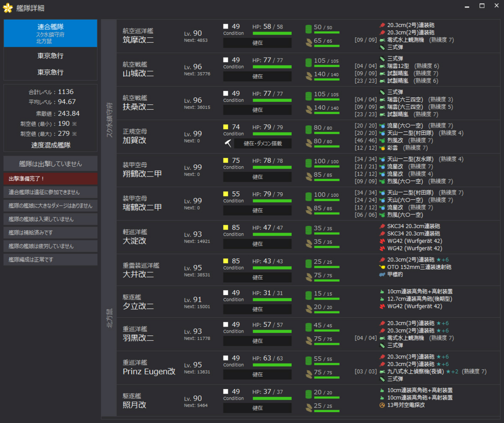Click the fuel drum icon for 筑摩改二

(x=309, y=29)
